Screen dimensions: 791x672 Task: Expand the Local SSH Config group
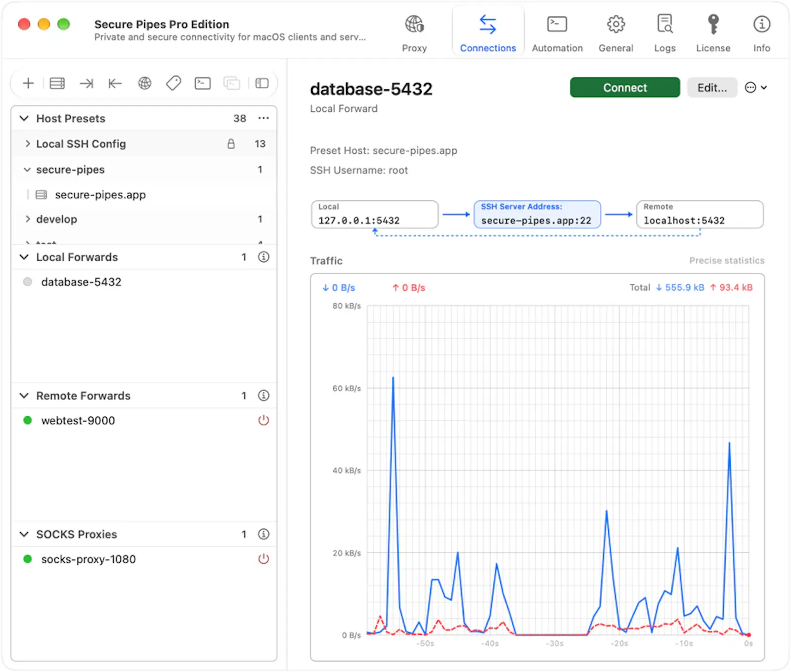(x=28, y=144)
